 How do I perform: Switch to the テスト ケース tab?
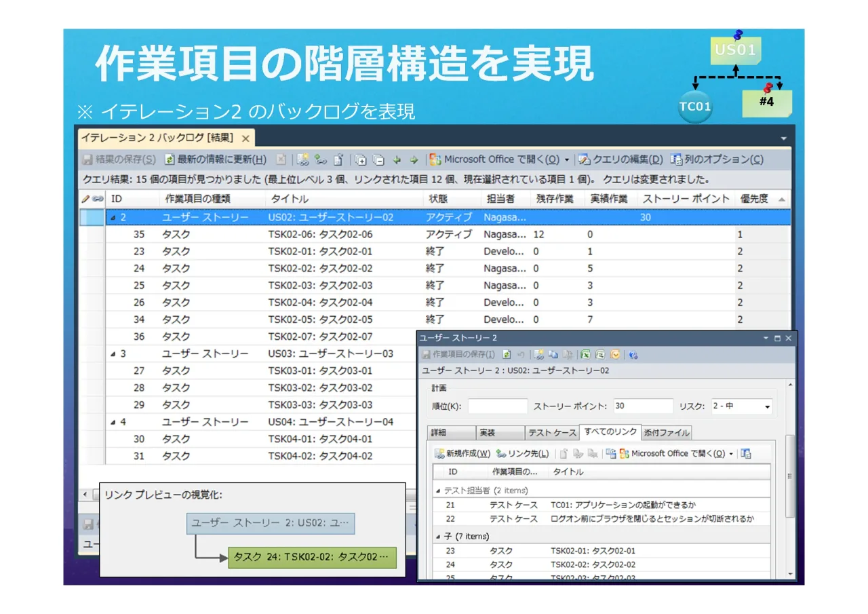tap(553, 433)
